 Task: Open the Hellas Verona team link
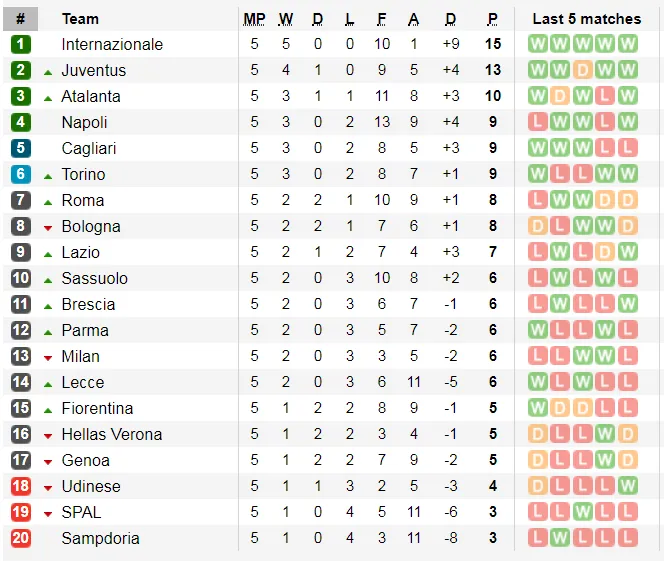coord(111,434)
